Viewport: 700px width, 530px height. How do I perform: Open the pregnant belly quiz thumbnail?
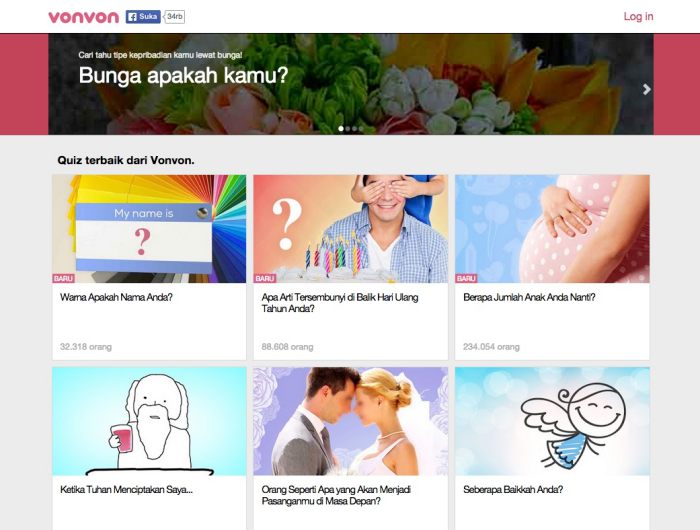552,229
